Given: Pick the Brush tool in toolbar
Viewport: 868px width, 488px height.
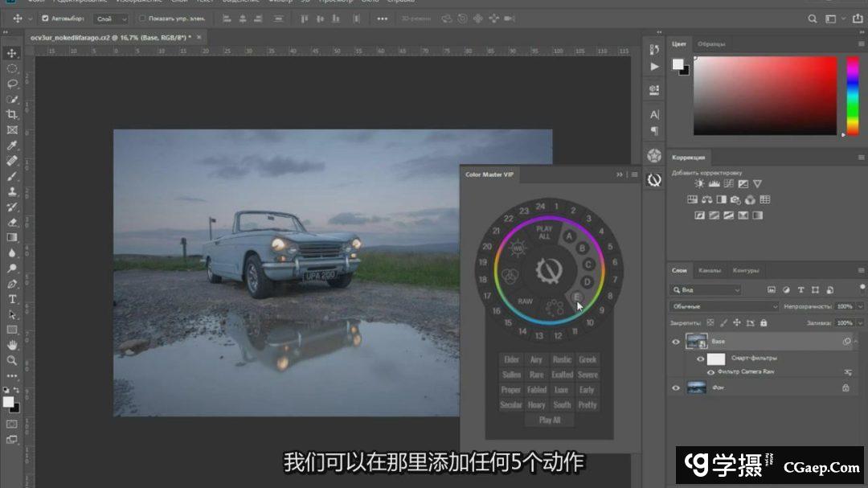Looking at the screenshot, I should tap(12, 176).
